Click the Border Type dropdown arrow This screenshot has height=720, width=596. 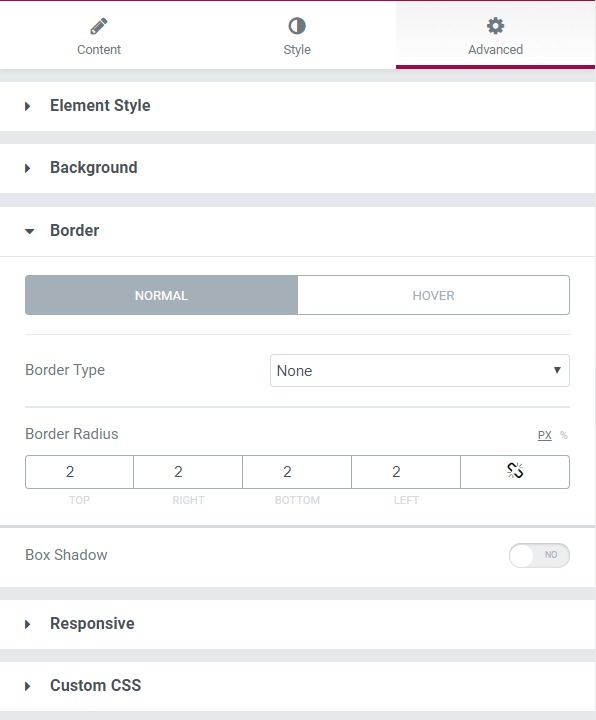pyautogui.click(x=557, y=370)
